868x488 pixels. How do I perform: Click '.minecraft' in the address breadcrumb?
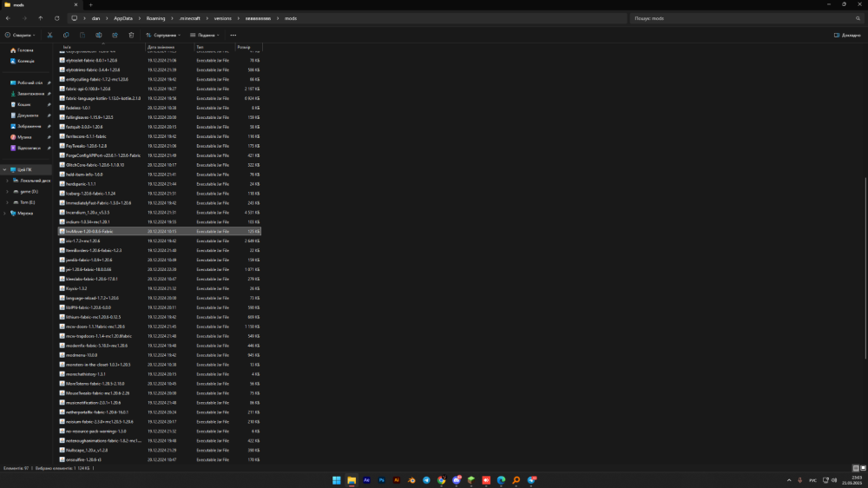[189, 18]
